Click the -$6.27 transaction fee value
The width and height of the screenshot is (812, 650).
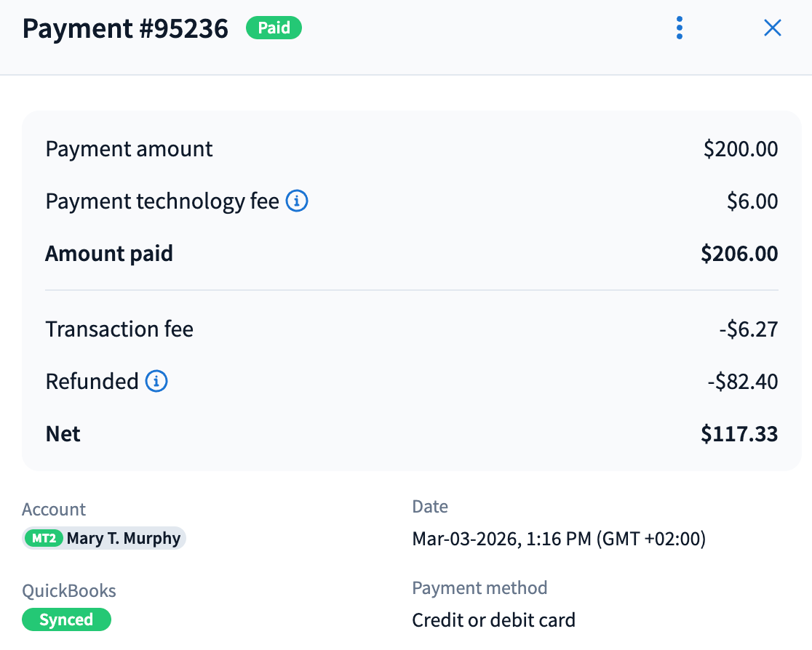coord(749,329)
